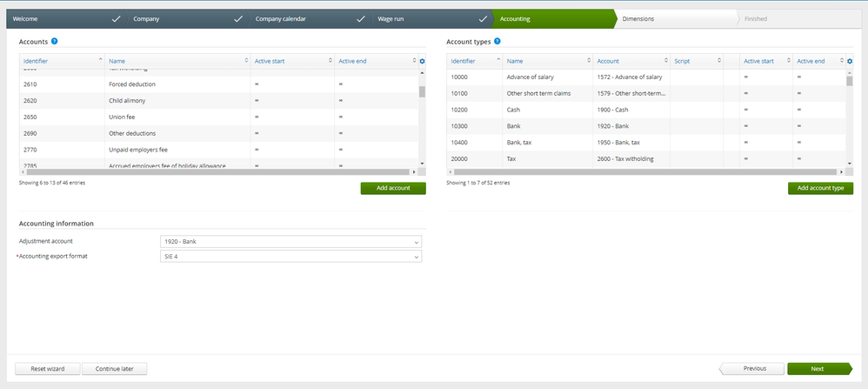Proceed with the Next button

pyautogui.click(x=818, y=368)
